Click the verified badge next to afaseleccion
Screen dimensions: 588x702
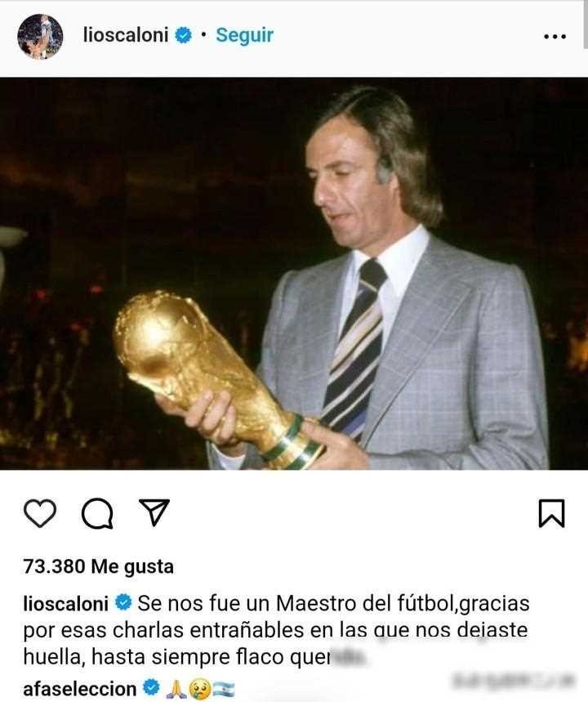pos(151,687)
